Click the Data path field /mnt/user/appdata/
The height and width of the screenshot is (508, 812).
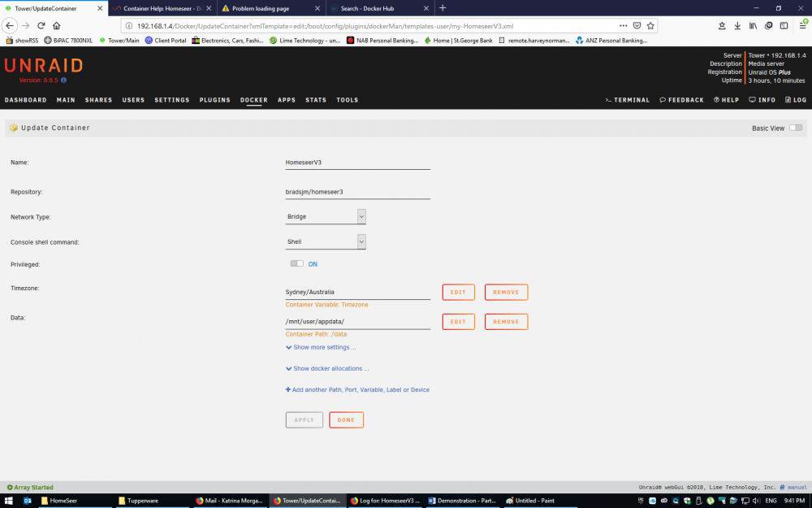coord(358,321)
